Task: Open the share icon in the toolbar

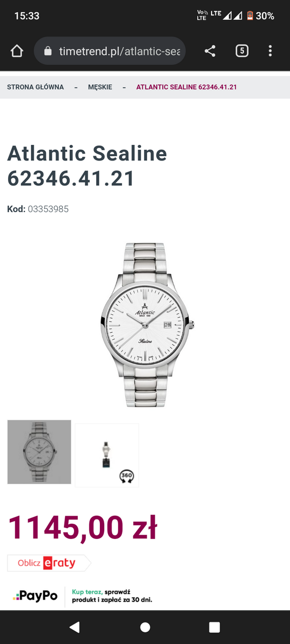Action: coord(210,51)
